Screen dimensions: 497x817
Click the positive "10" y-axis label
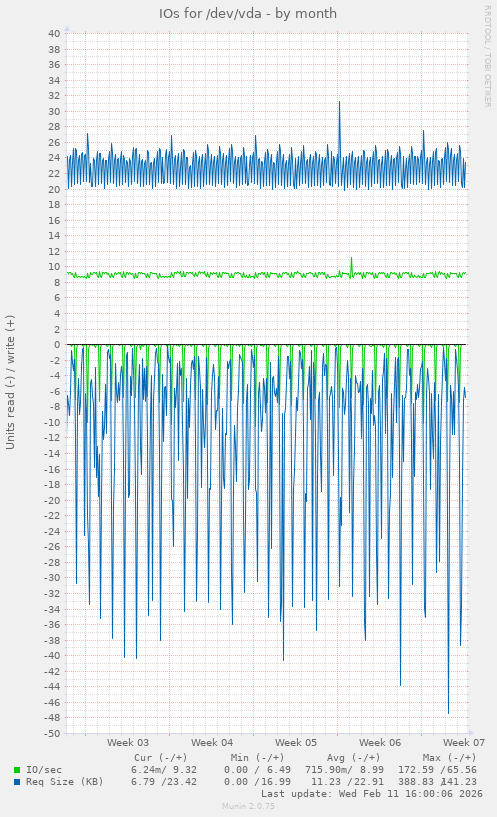(54, 267)
